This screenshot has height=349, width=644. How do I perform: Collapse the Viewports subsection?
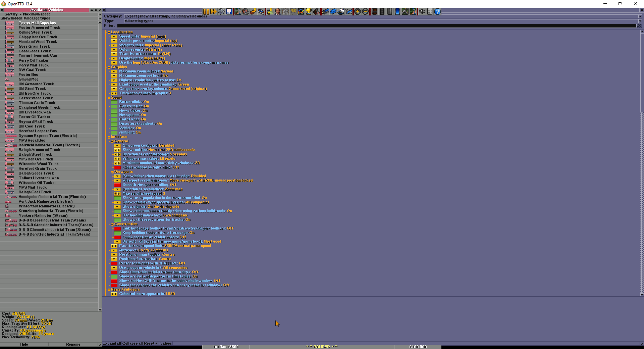click(112, 172)
